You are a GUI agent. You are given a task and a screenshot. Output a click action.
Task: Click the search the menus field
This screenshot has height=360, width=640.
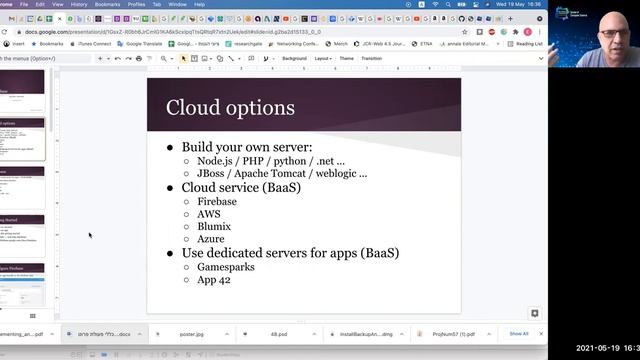[45, 59]
